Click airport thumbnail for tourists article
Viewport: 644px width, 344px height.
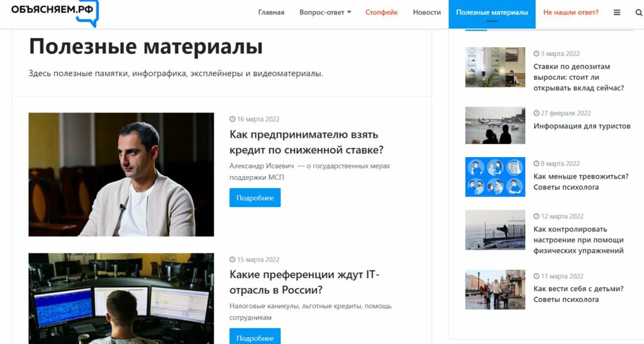495,126
